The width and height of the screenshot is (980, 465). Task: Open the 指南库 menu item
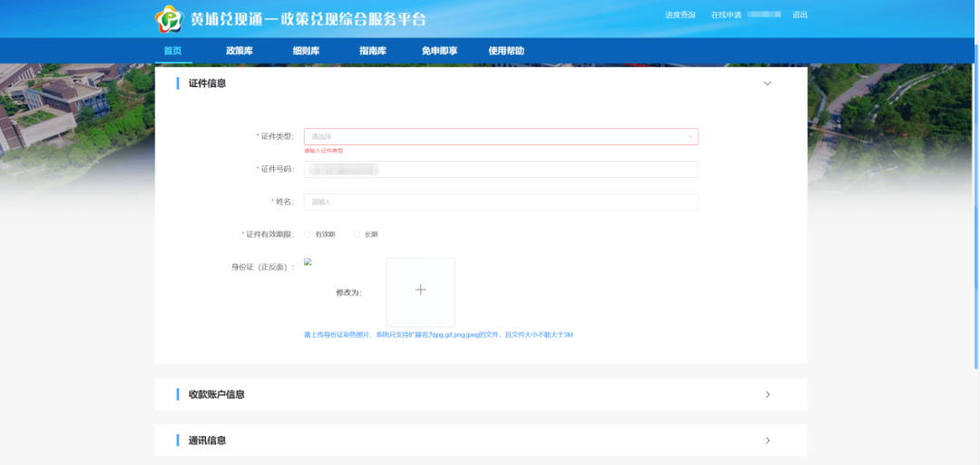coord(373,51)
